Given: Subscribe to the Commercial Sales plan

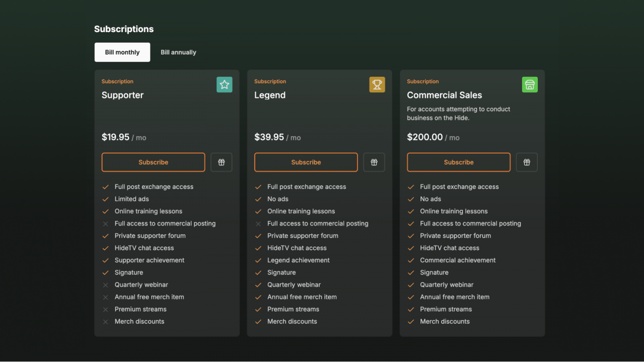Looking at the screenshot, I should point(459,162).
